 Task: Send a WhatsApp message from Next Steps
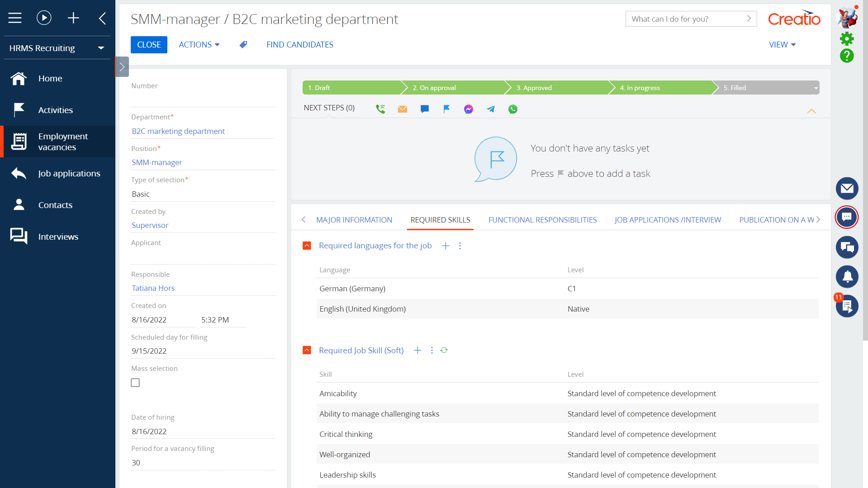513,109
